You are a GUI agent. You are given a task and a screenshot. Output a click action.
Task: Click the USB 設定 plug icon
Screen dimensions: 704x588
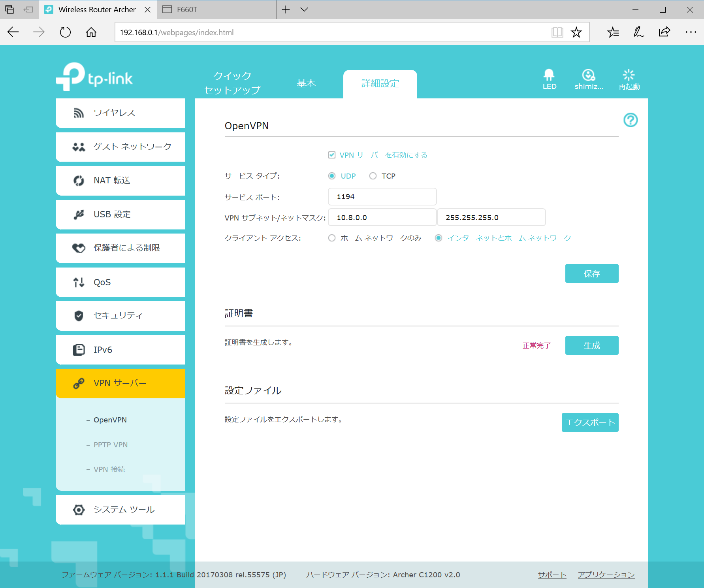tap(79, 215)
